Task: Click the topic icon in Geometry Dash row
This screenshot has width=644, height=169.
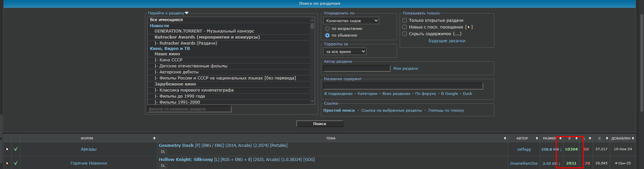Action: pos(7,149)
